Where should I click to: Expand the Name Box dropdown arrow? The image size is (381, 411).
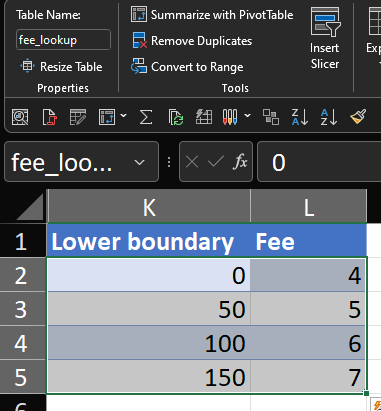(139, 162)
